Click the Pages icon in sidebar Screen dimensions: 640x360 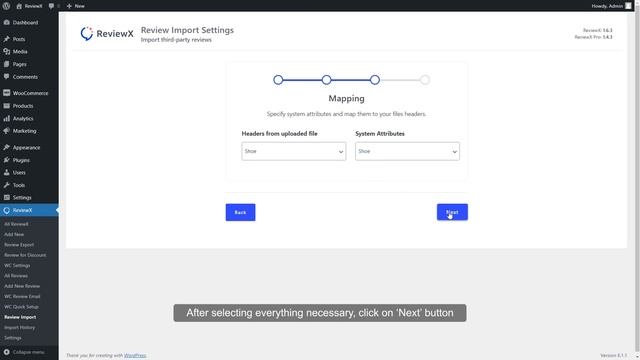[7, 64]
